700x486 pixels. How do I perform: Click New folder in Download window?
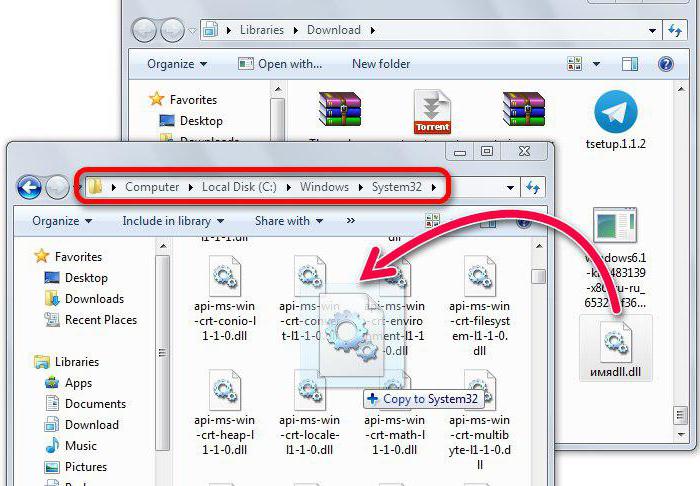click(x=381, y=64)
